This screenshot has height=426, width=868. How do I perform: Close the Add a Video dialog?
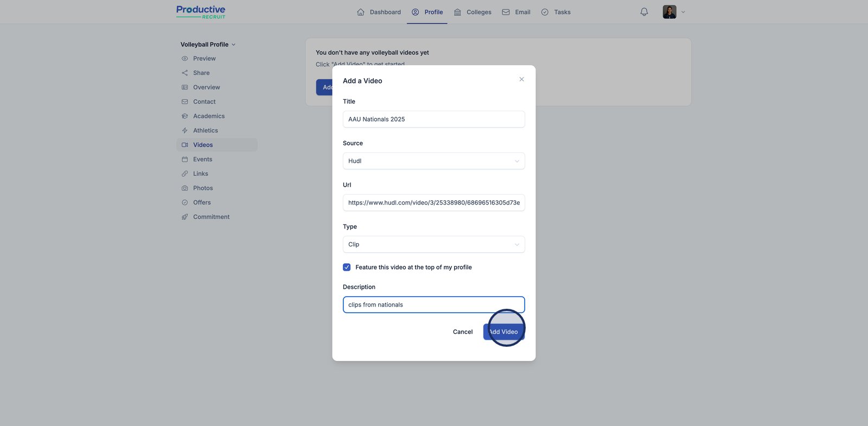click(x=521, y=79)
